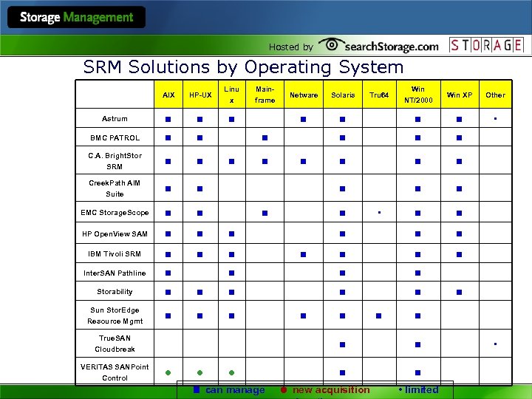The height and width of the screenshot is (399, 532).
Task: Click the VERITAS AIX green circle marker
Action: click(x=168, y=372)
